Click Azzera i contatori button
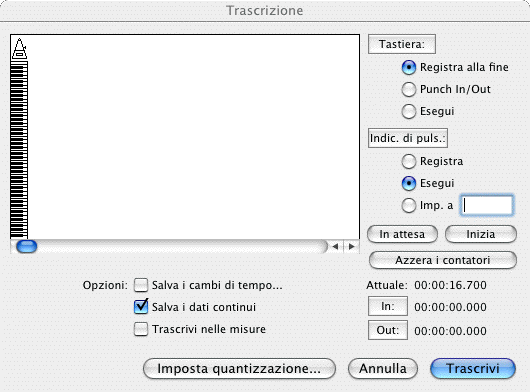The width and height of the screenshot is (530, 392). 443,260
